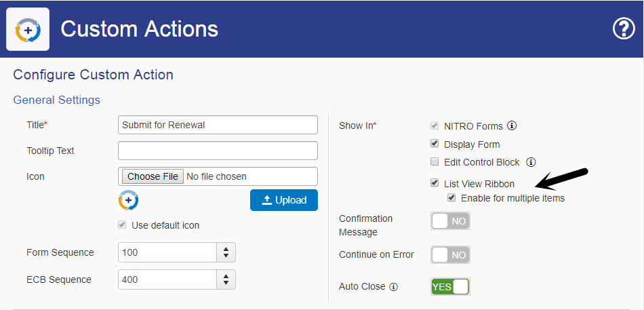Click the Custom Actions logo icon

click(x=28, y=29)
